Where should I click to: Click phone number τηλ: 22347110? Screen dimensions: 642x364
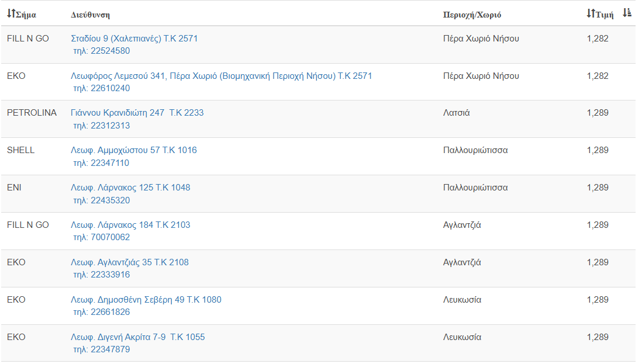101,163
